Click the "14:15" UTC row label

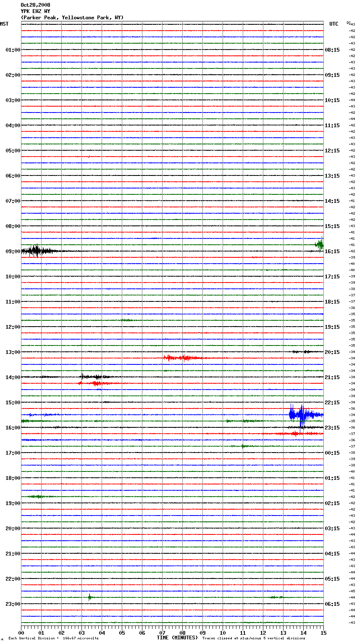click(332, 201)
